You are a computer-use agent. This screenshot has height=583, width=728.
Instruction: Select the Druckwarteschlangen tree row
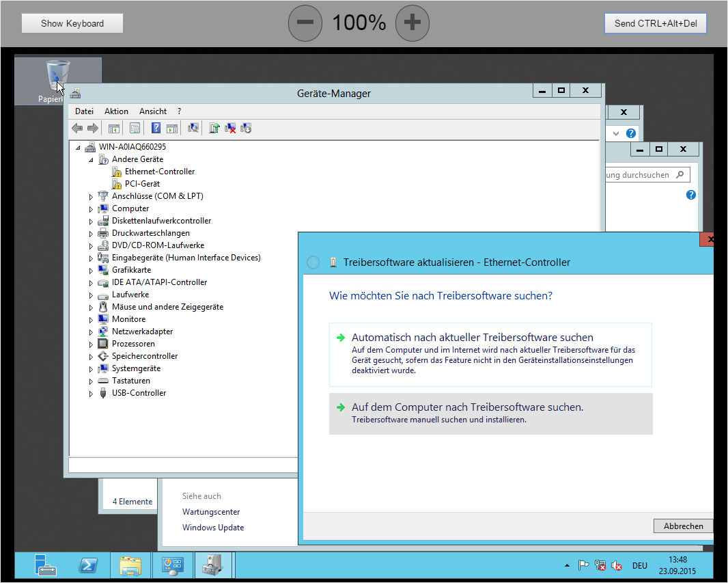[150, 233]
